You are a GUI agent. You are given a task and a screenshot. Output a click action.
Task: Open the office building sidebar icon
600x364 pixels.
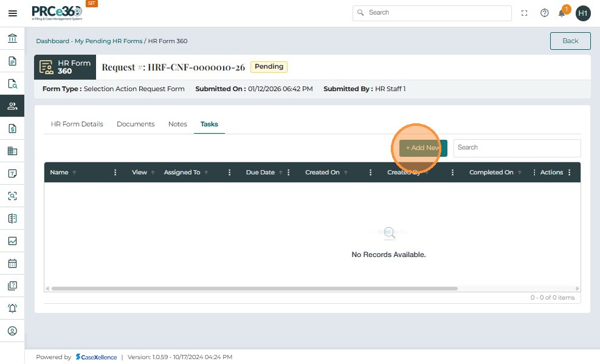pos(12,151)
